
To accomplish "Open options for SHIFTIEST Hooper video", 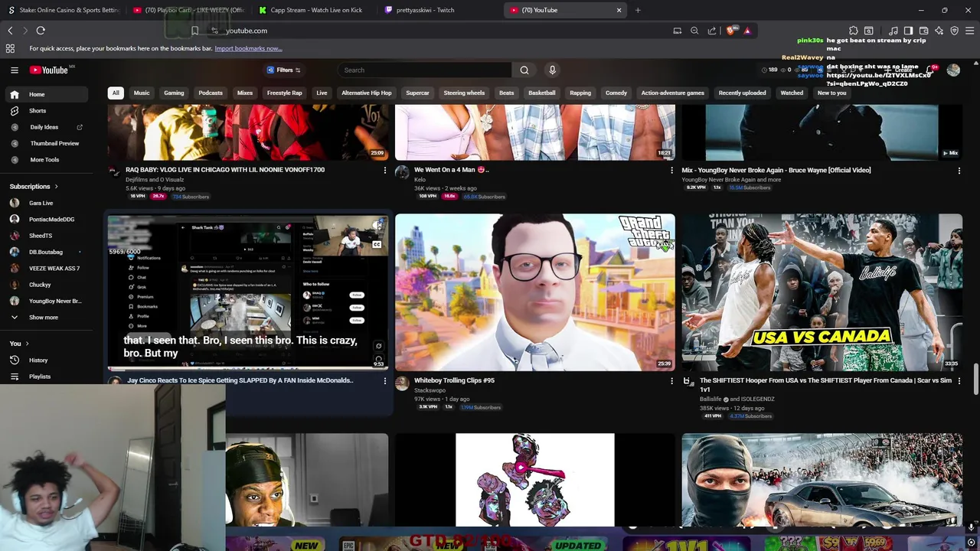I will [x=959, y=380].
